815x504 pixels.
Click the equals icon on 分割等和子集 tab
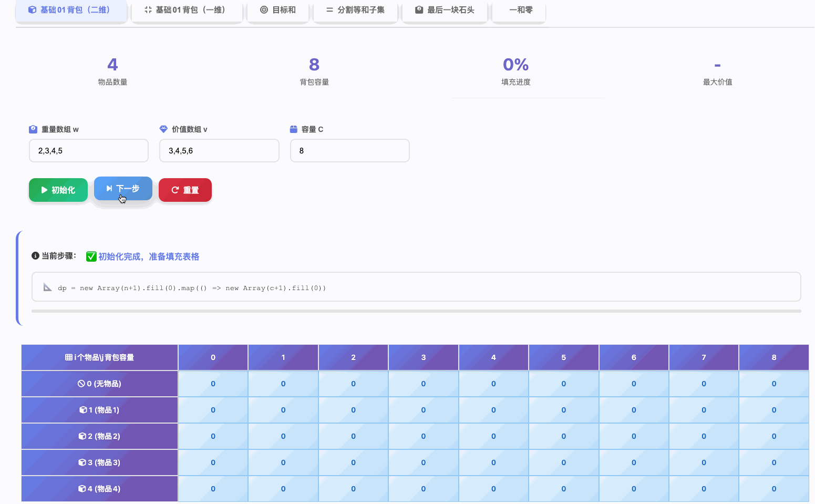point(331,9)
